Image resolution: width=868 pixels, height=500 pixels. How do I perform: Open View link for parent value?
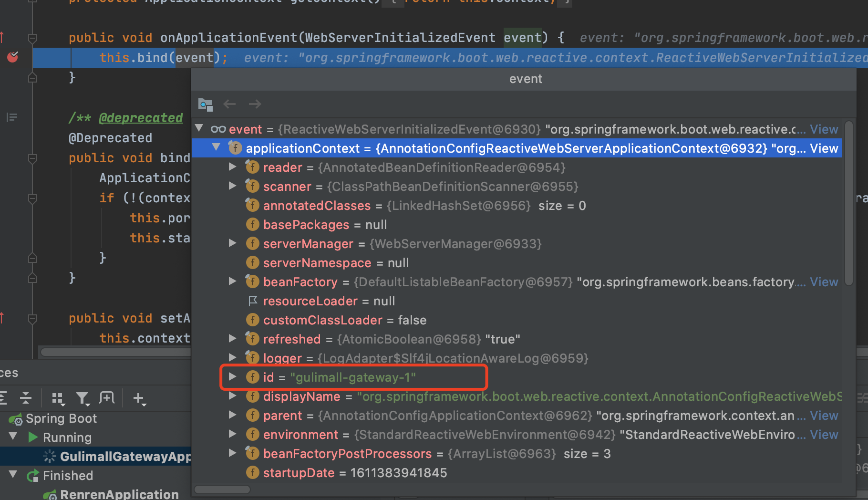tap(824, 416)
